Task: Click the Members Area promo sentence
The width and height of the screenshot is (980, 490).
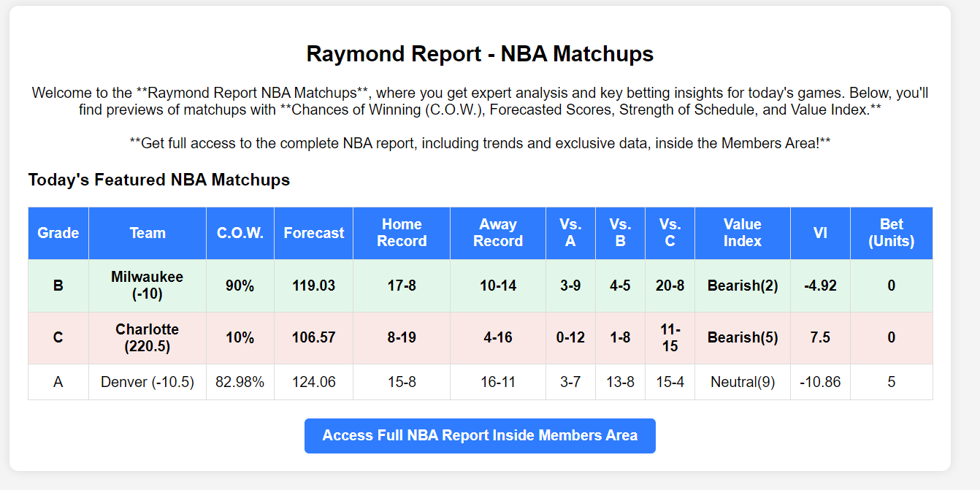Action: (x=480, y=143)
